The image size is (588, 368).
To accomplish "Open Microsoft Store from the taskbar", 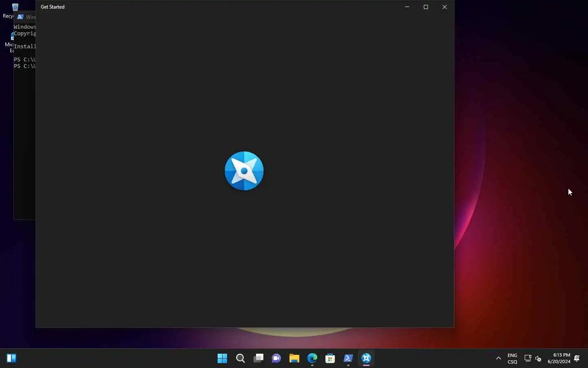I will (330, 359).
